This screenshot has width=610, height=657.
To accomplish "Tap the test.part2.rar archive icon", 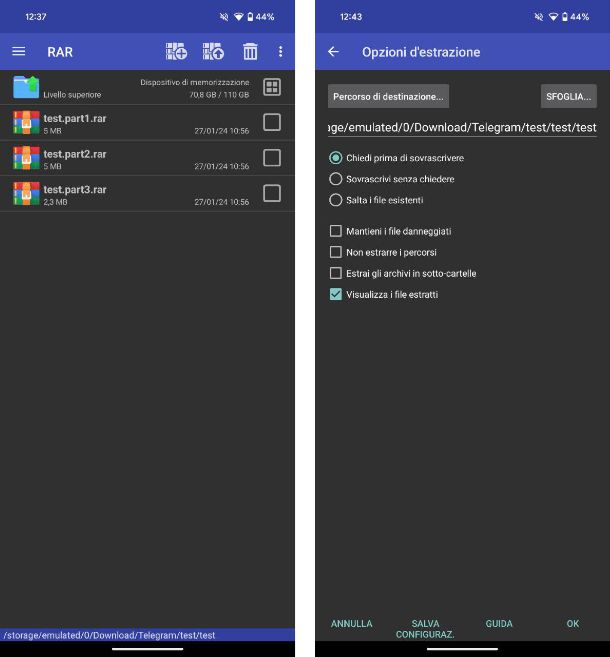I will [26, 158].
